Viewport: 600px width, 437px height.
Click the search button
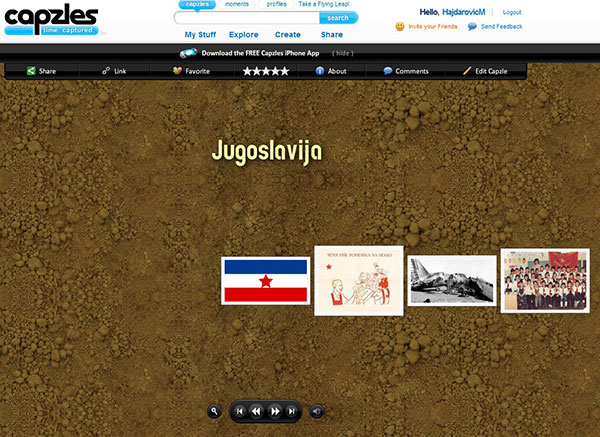pyautogui.click(x=338, y=18)
